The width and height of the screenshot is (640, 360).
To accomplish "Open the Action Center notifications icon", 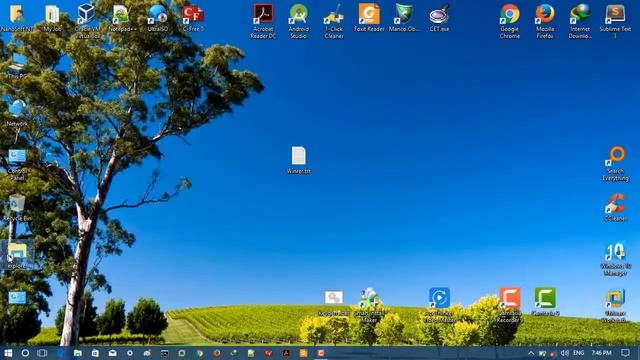I will pyautogui.click(x=625, y=353).
